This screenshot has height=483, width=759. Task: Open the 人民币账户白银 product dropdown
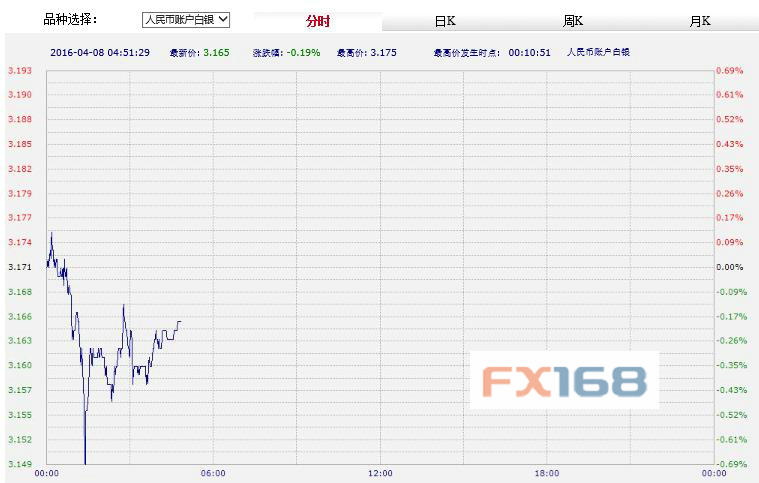point(185,19)
